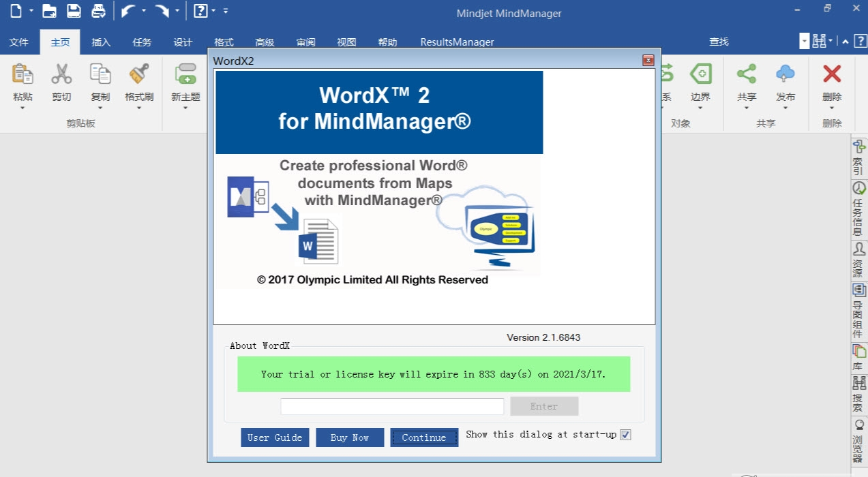
Task: Click the trial expiration message text
Action: [x=434, y=374]
